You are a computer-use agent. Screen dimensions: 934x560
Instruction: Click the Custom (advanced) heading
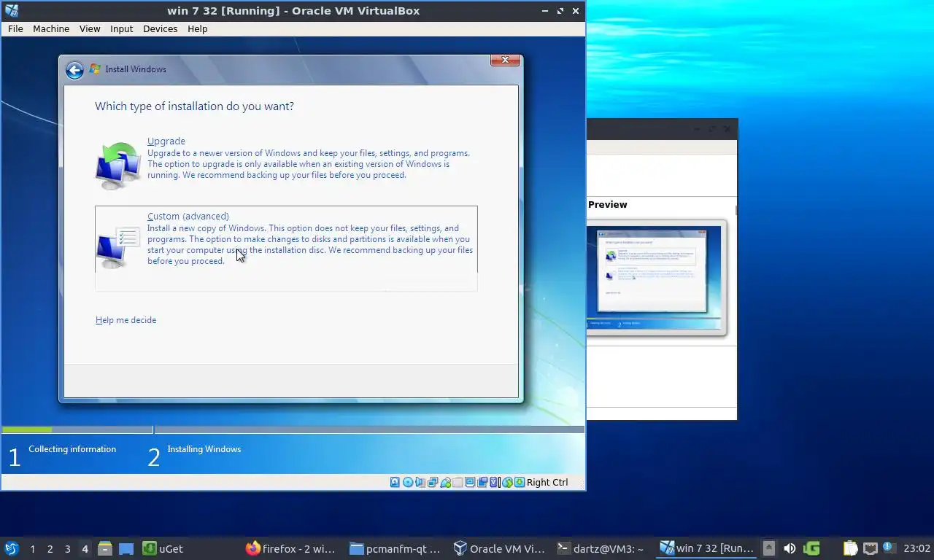[x=188, y=217]
